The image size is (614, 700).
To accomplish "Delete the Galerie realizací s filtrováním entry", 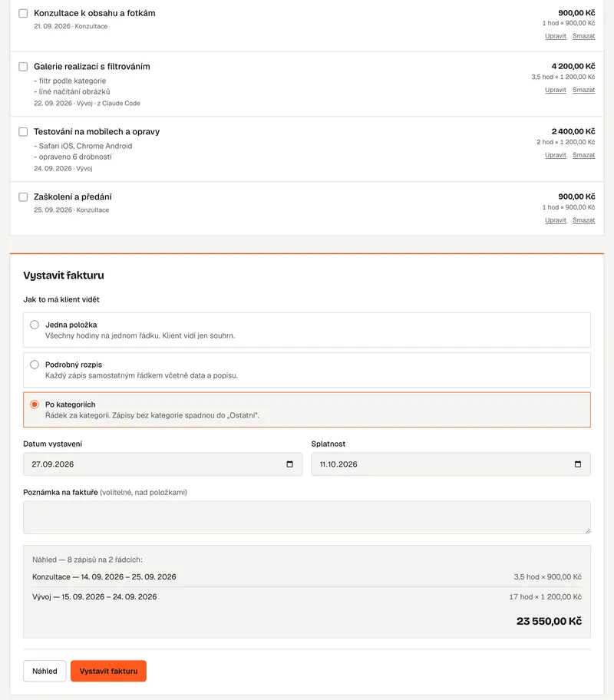I will click(x=583, y=90).
